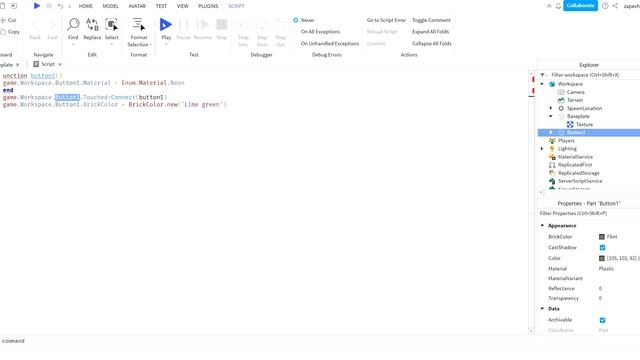The height and width of the screenshot is (360, 640).
Task: Click Toggle Comment action
Action: (x=431, y=20)
